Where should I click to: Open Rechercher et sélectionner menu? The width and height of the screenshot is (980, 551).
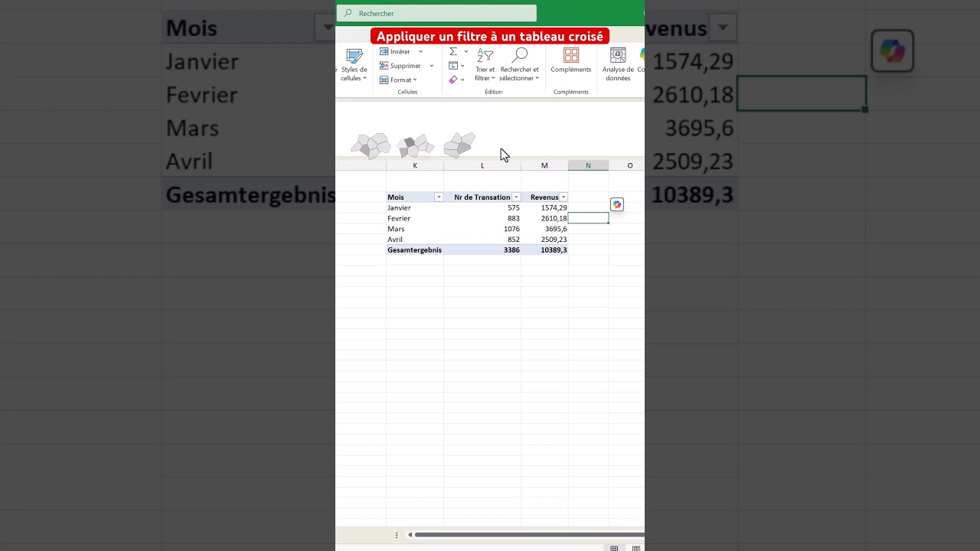[x=520, y=65]
